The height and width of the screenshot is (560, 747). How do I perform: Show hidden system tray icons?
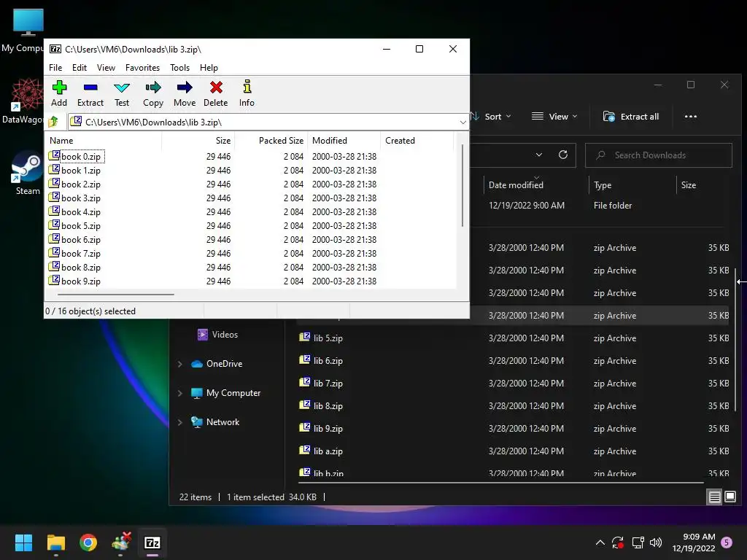[600, 542]
